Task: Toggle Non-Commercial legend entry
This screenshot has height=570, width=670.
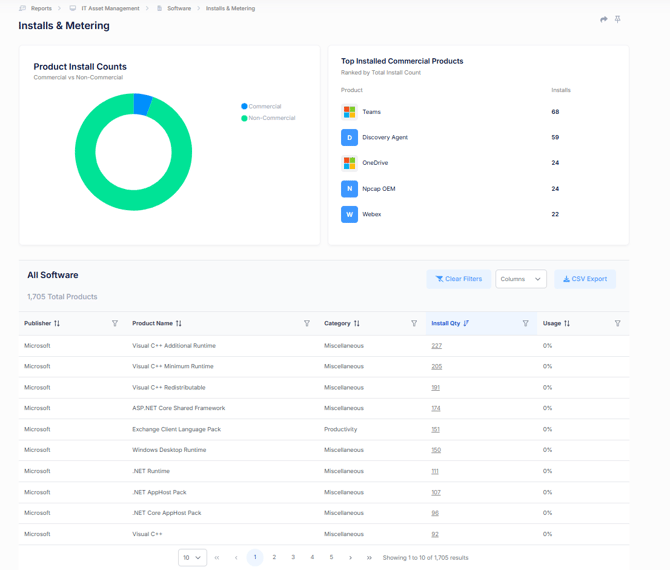Action: [x=268, y=118]
